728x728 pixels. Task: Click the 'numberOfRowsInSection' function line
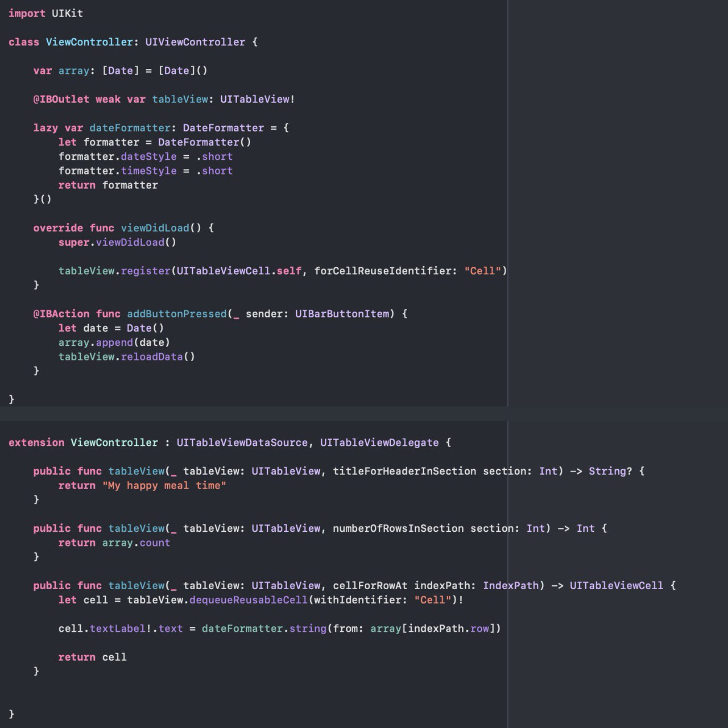320,528
